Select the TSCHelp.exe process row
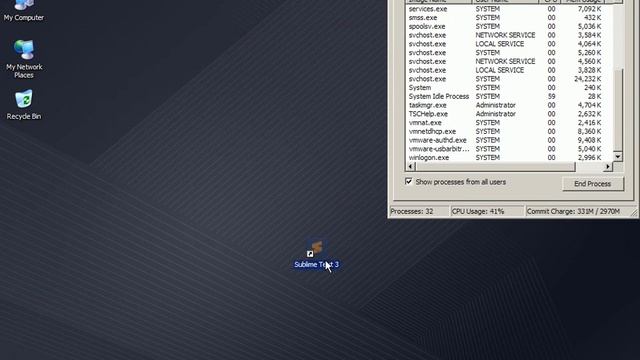Screen dimensions: 640x360 (509, 114)
